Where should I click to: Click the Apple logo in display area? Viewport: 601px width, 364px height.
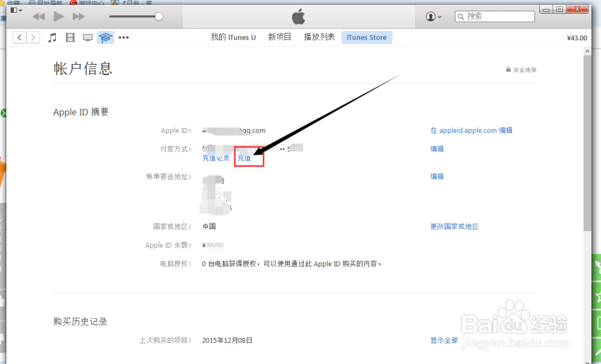(x=298, y=17)
